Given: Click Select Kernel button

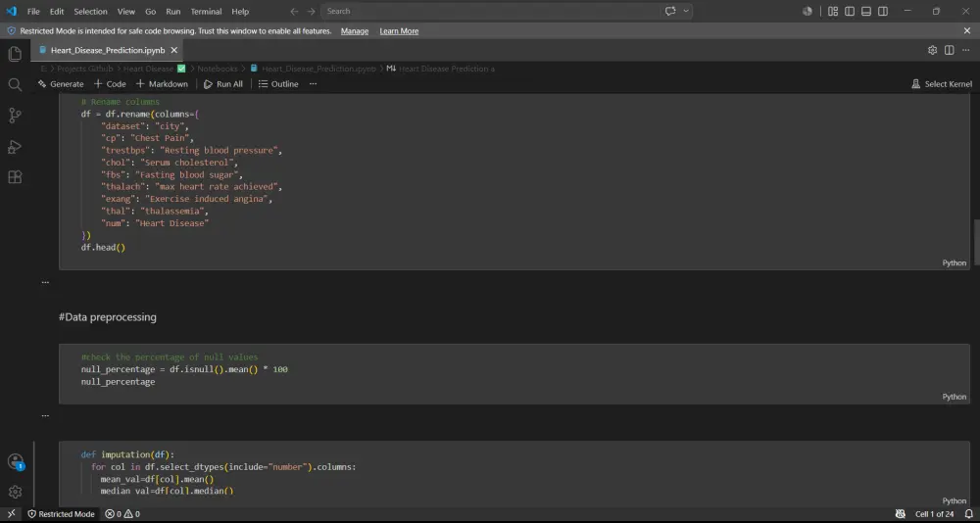Looking at the screenshot, I should click(942, 83).
